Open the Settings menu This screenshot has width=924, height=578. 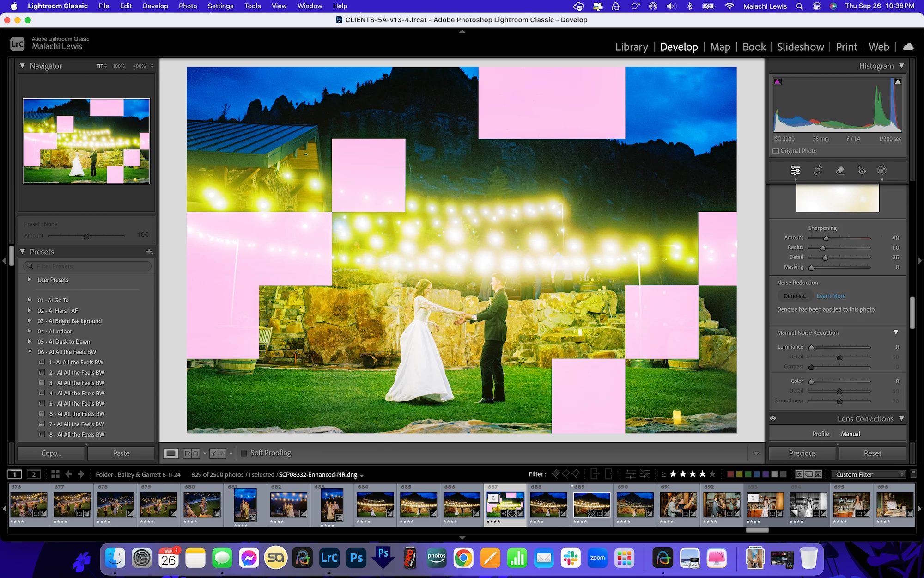point(220,6)
